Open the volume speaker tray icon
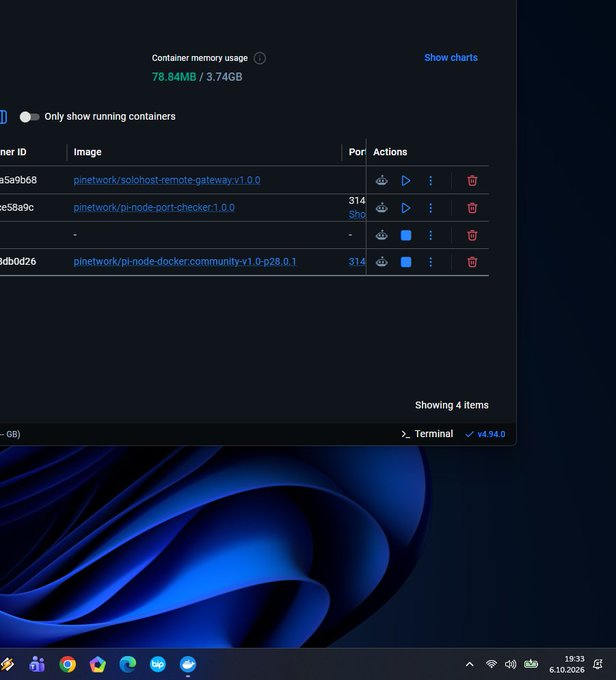The height and width of the screenshot is (680, 616). point(510,664)
